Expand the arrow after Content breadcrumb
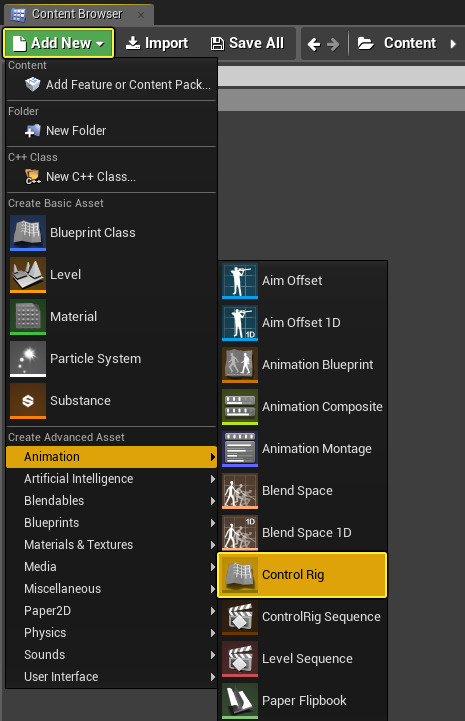Viewport: 465px width, 721px height. point(453,44)
